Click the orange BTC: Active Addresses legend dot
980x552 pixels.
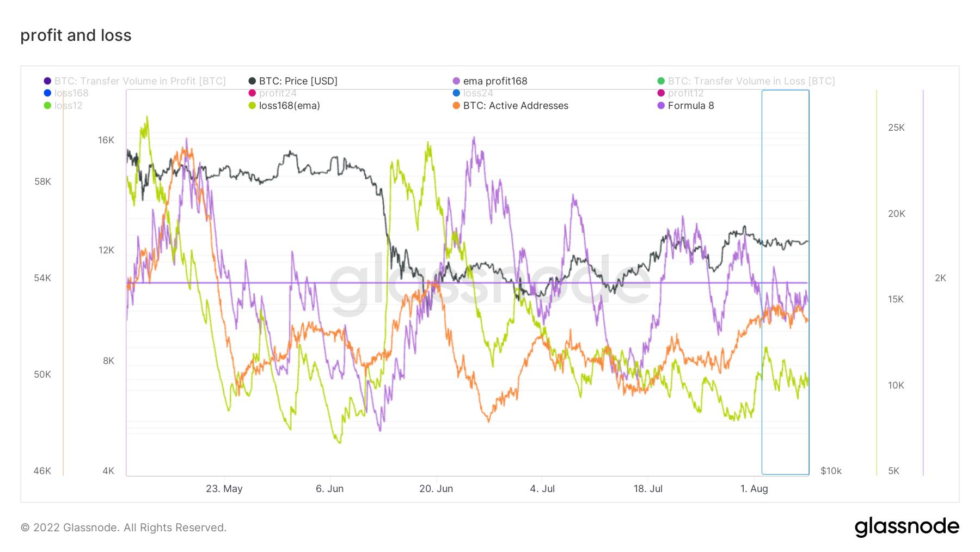click(456, 106)
